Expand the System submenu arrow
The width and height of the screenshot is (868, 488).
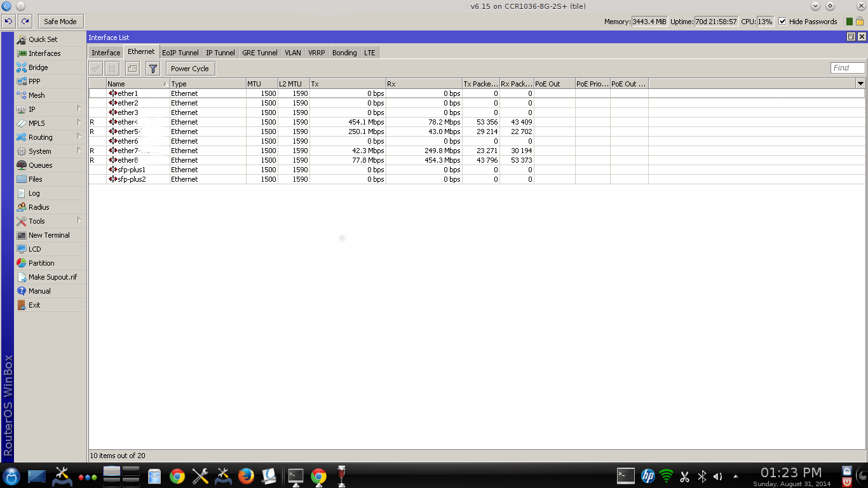click(x=79, y=151)
